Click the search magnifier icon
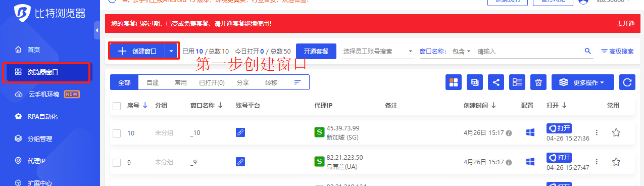The height and width of the screenshot is (186, 644). tap(587, 51)
